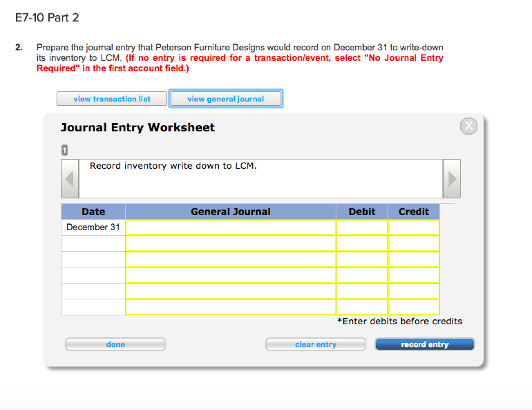Click view transaction list button
Screen dimensions: 532x410
pos(112,99)
